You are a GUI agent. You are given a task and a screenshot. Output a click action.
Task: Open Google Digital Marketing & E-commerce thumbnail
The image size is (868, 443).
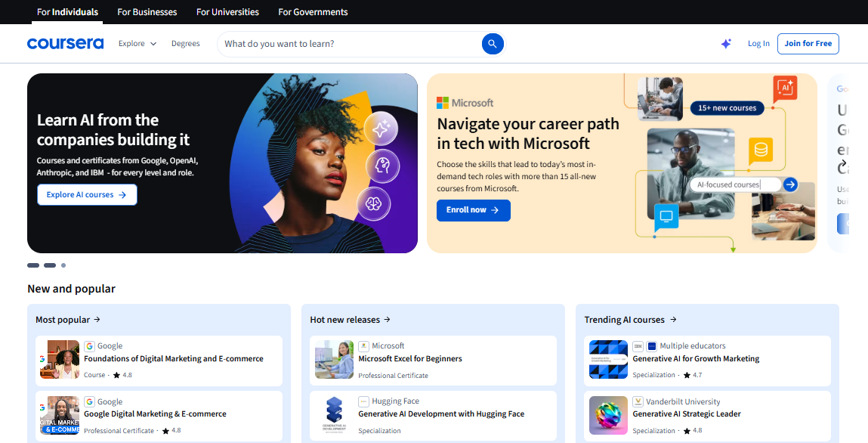[x=59, y=415]
